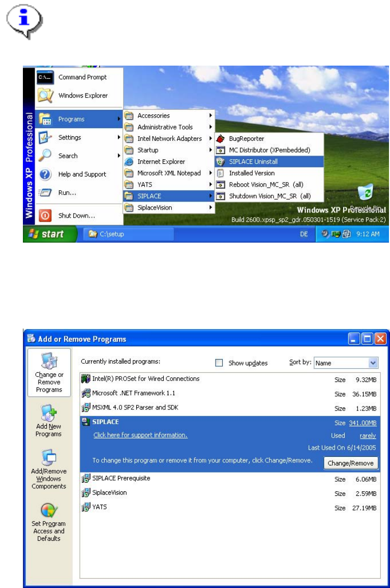Select Intel(R) PROSet for Wired Connections

(230, 379)
